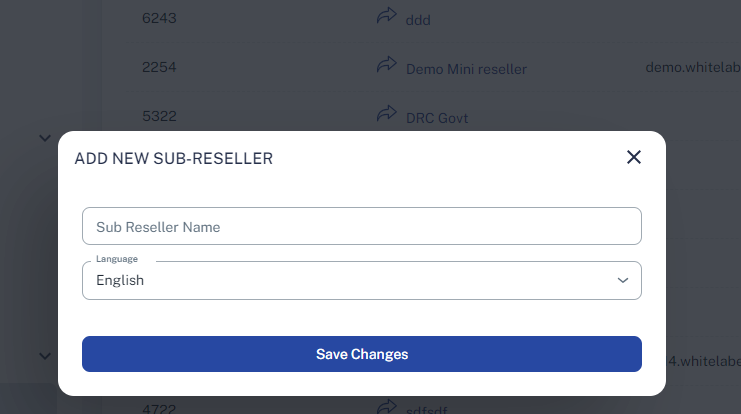This screenshot has height=414, width=741.
Task: Open the DRC Govt reseller entry
Action: pyautogui.click(x=437, y=118)
